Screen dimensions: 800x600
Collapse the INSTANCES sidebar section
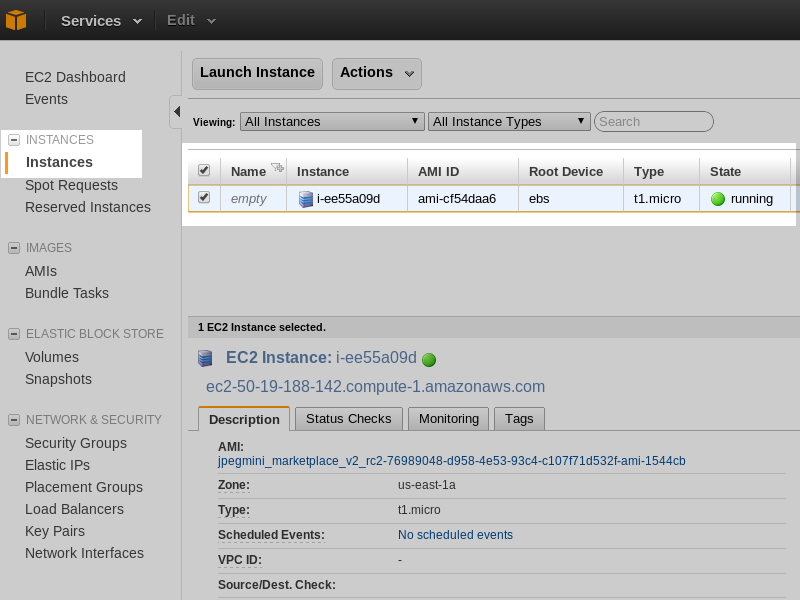tap(14, 140)
